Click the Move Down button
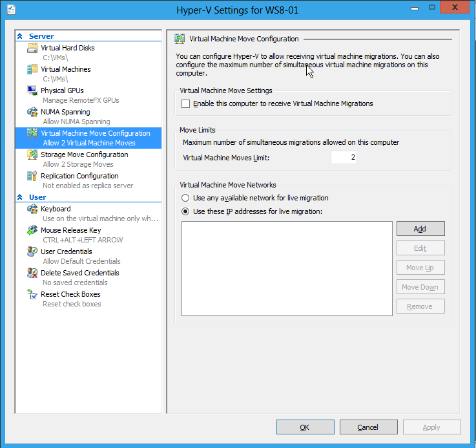 pyautogui.click(x=420, y=287)
